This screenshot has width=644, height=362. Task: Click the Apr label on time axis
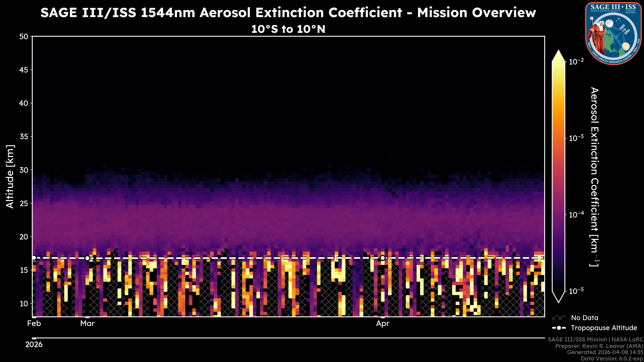point(383,323)
